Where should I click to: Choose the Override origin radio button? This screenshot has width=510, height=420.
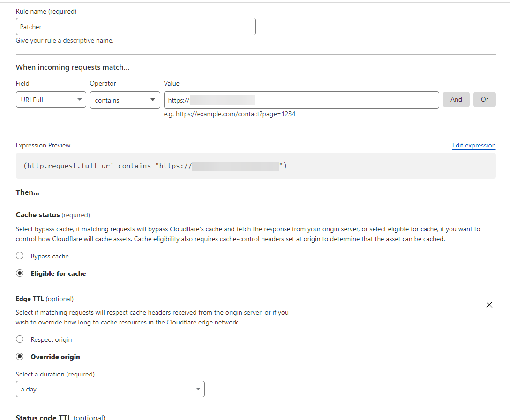tap(20, 356)
